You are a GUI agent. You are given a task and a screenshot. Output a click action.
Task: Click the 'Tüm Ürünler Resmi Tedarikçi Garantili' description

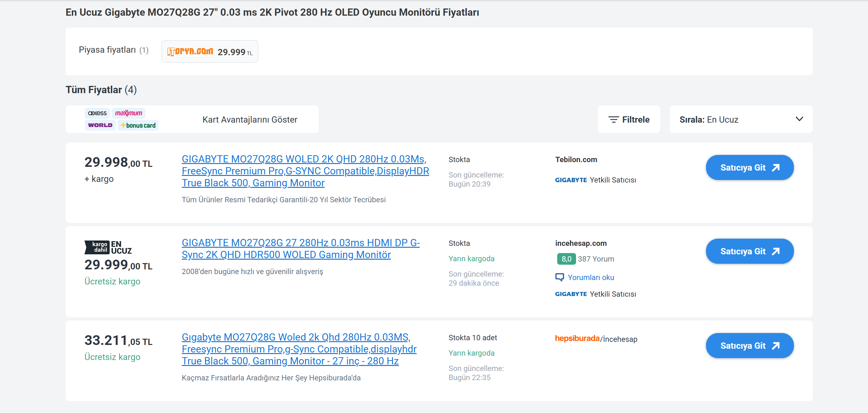tap(283, 200)
